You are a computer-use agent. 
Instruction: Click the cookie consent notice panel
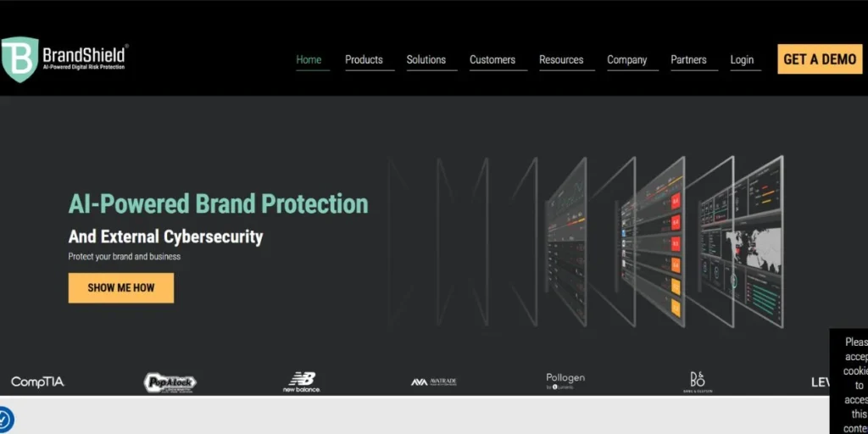pos(849,382)
